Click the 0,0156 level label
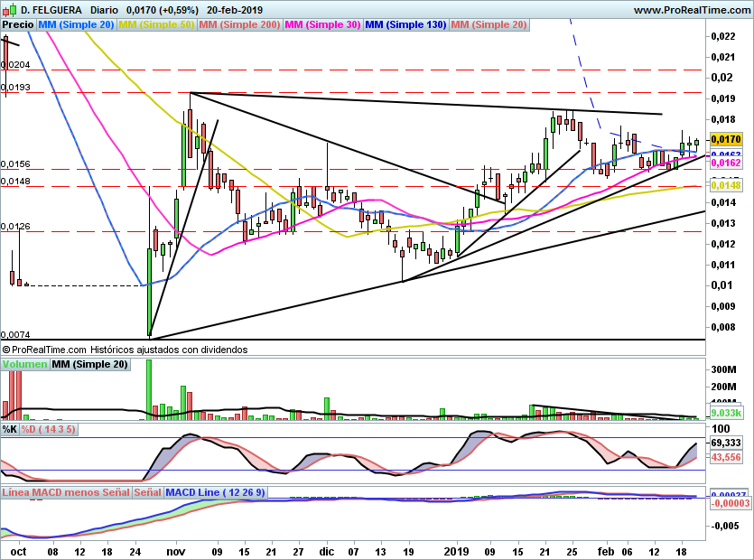This screenshot has height=560, width=754. click(x=15, y=164)
